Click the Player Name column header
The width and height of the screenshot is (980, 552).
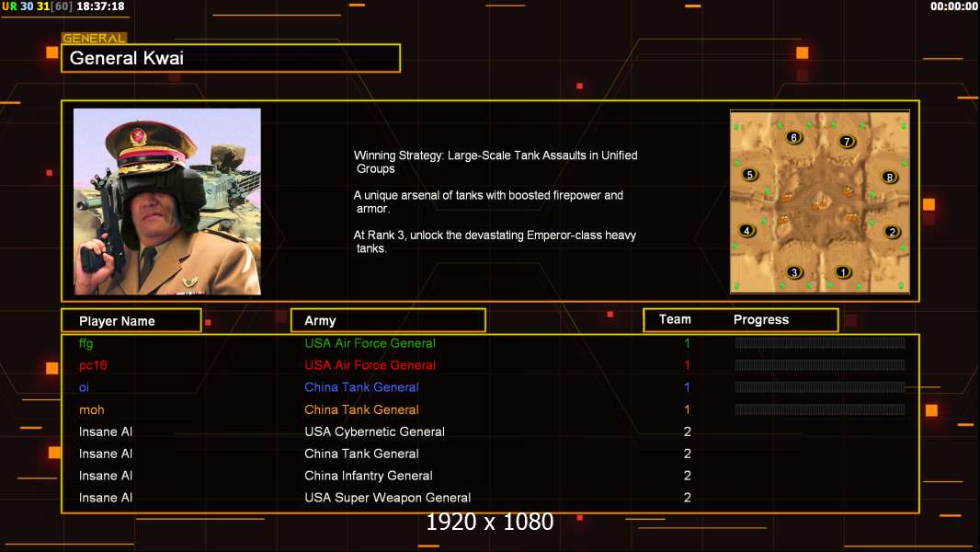pos(131,321)
